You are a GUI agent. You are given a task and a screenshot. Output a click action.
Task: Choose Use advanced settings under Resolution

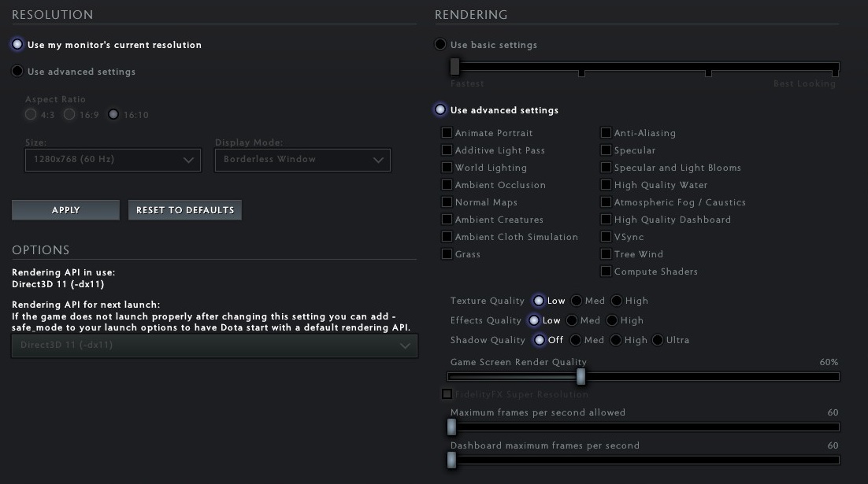(x=17, y=72)
